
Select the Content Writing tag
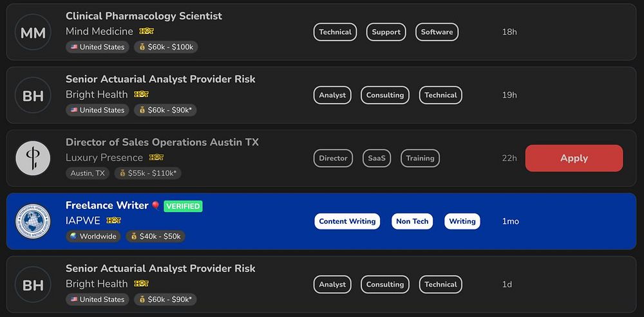click(x=347, y=221)
